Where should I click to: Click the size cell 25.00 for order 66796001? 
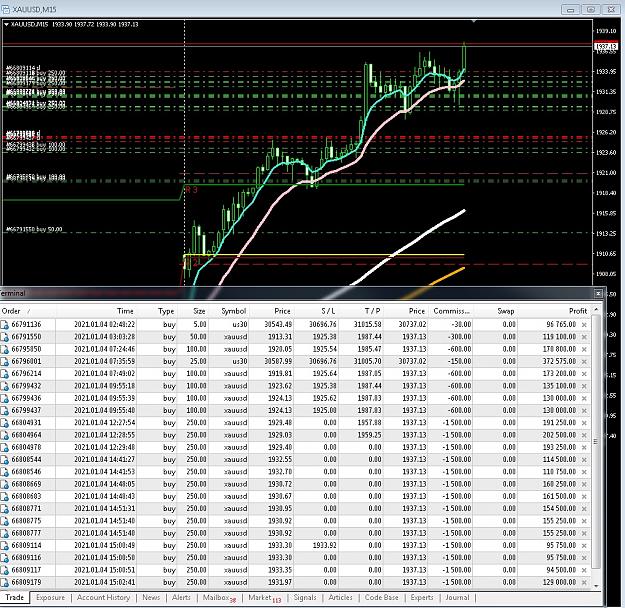point(198,362)
